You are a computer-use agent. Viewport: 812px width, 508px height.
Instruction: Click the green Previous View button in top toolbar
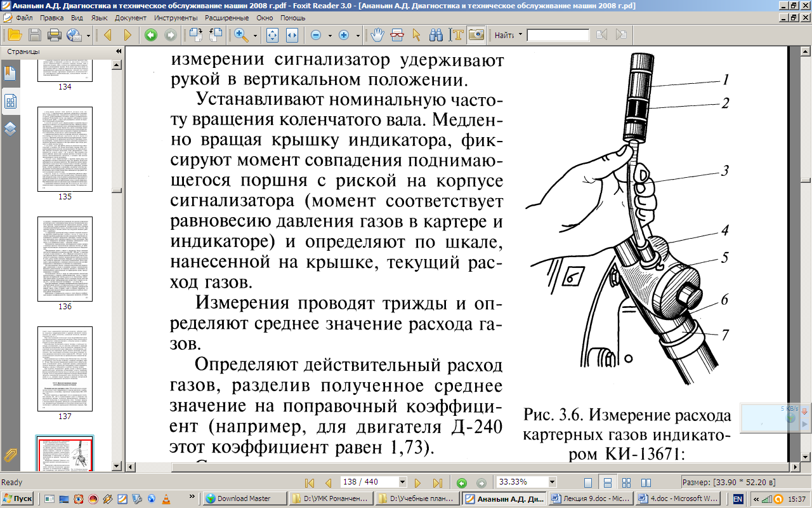151,35
